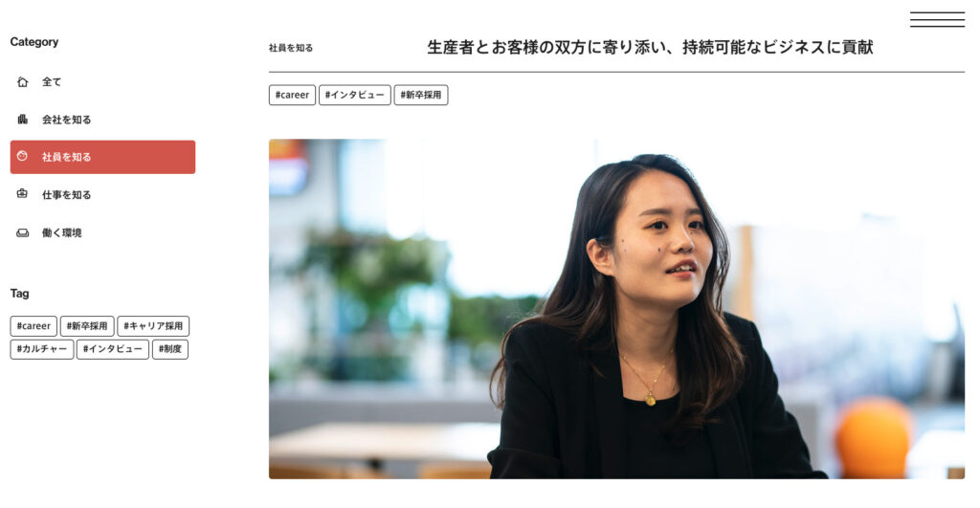Viewport: 980px width, 508px height.
Task: Open the 働く環境 category
Action: coord(102,232)
